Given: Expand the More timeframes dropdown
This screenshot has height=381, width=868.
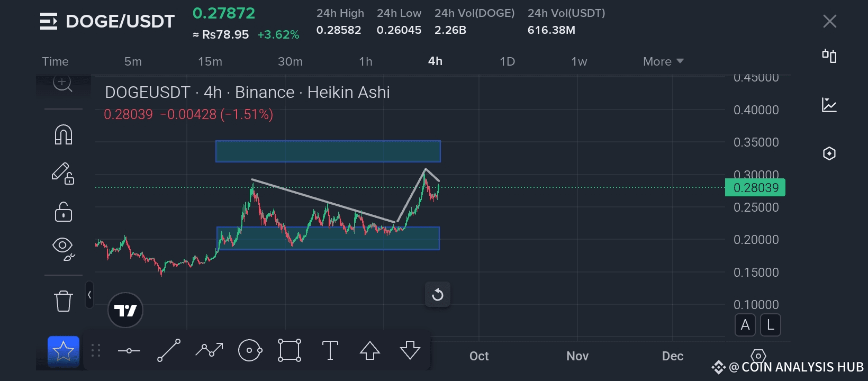Looking at the screenshot, I should [x=663, y=61].
